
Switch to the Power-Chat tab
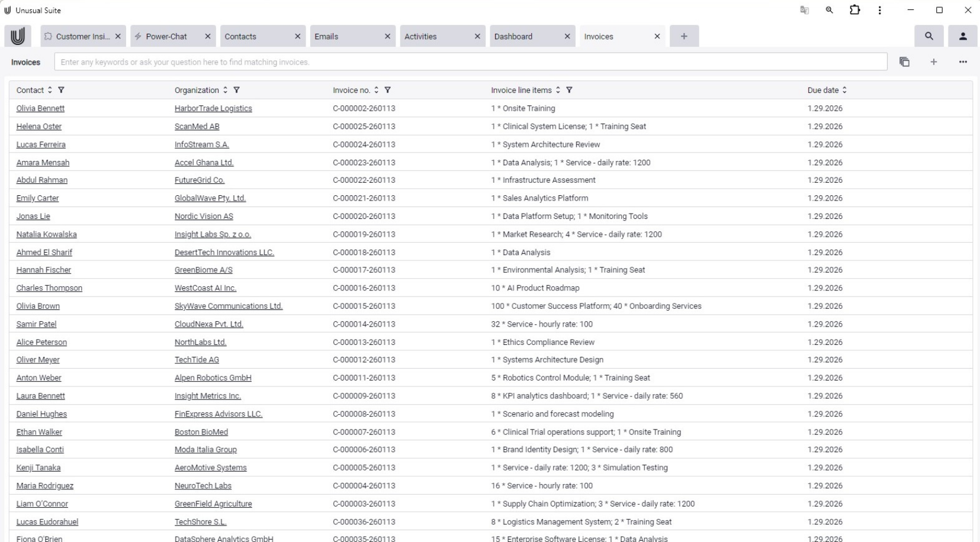[x=166, y=37]
